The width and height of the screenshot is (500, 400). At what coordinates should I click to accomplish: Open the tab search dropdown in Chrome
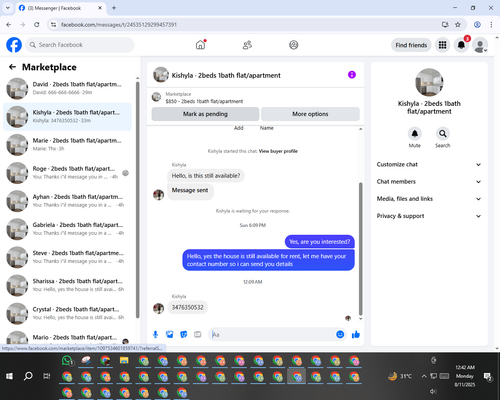8,8
